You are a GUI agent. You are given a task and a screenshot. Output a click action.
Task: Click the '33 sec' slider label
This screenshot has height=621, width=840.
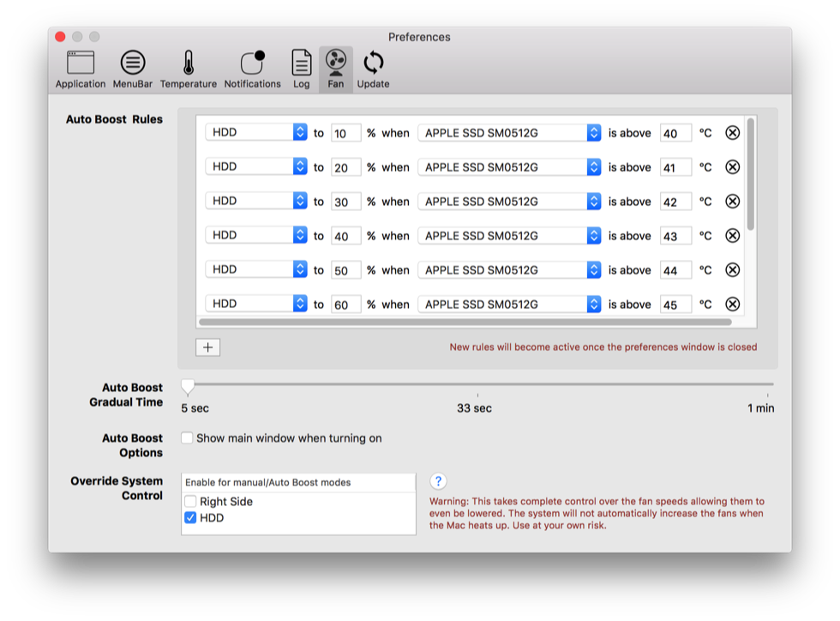pyautogui.click(x=474, y=408)
